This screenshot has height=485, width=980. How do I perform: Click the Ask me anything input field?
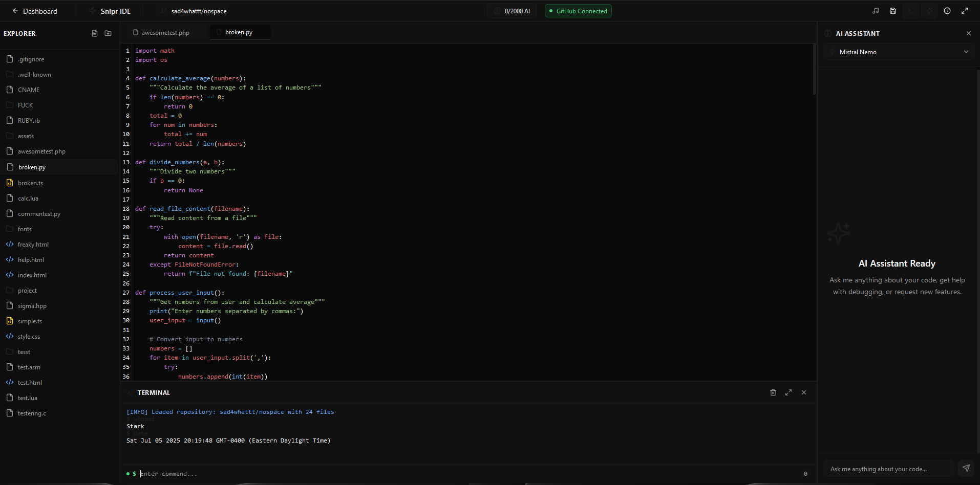point(888,469)
